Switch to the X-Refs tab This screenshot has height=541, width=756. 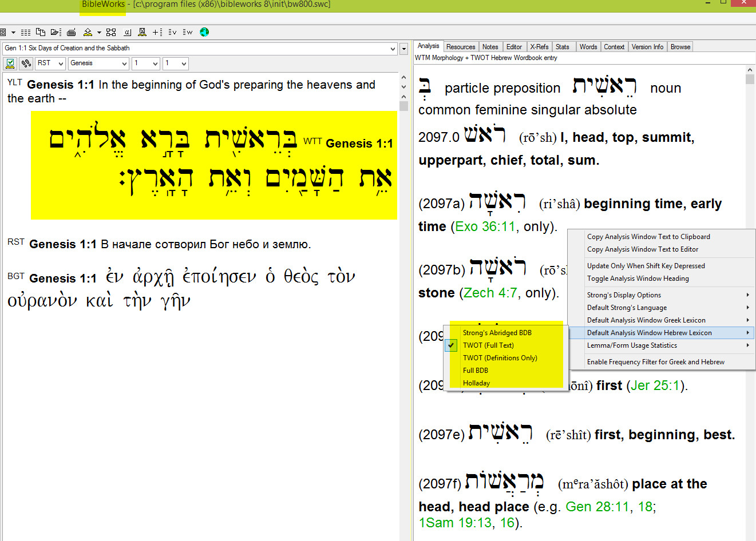pyautogui.click(x=539, y=47)
